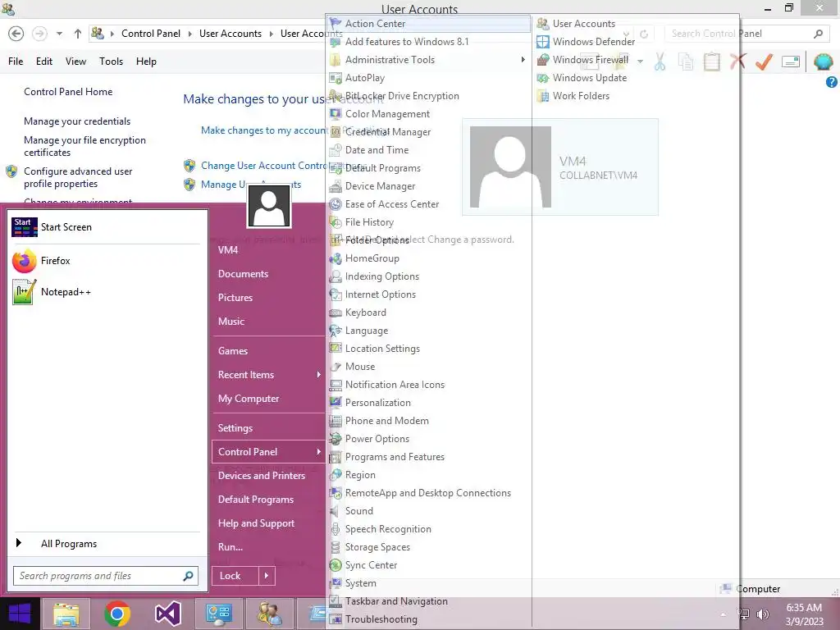This screenshot has width=840, height=630.
Task: Click the Indexing Options icon
Action: [336, 276]
